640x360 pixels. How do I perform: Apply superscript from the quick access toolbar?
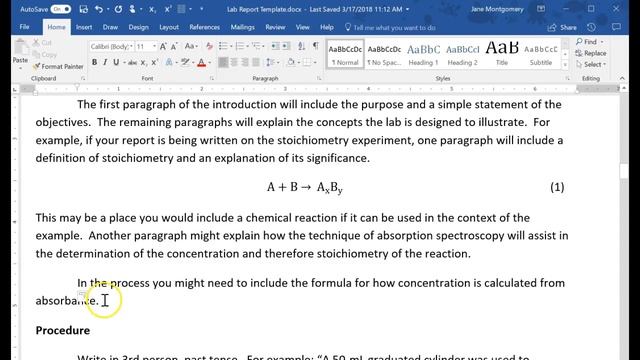[167, 9]
